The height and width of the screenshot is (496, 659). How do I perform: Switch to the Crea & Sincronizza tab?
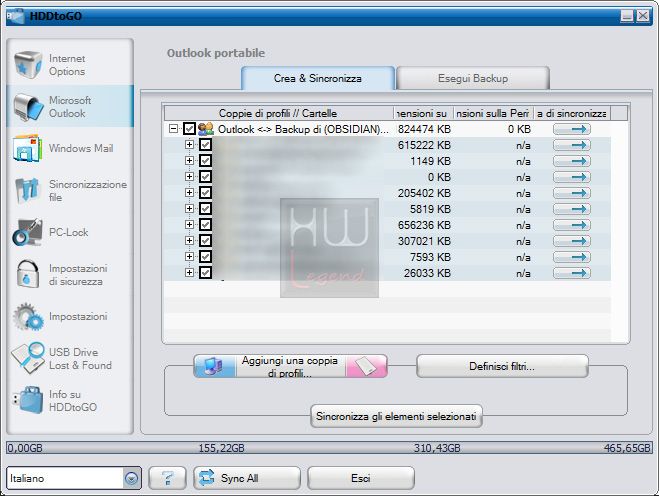[318, 78]
